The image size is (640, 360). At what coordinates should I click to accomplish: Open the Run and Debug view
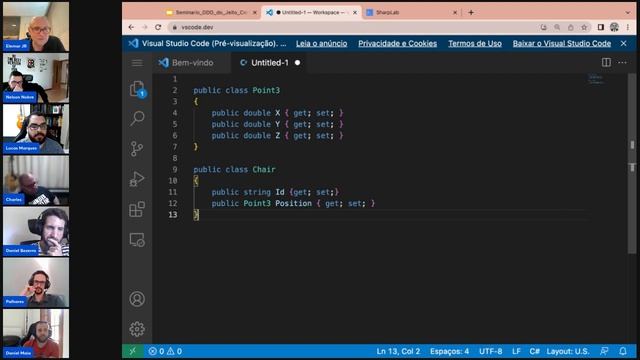137,179
